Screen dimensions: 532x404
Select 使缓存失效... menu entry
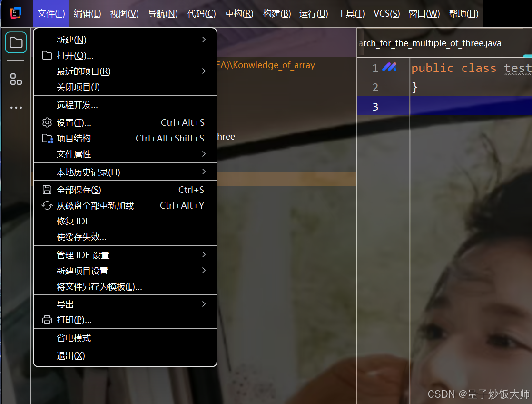tap(125, 237)
